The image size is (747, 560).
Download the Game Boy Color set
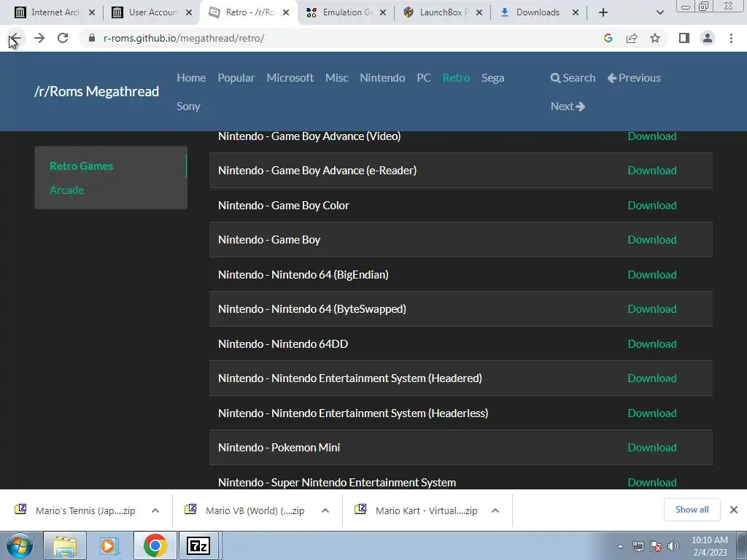click(651, 205)
